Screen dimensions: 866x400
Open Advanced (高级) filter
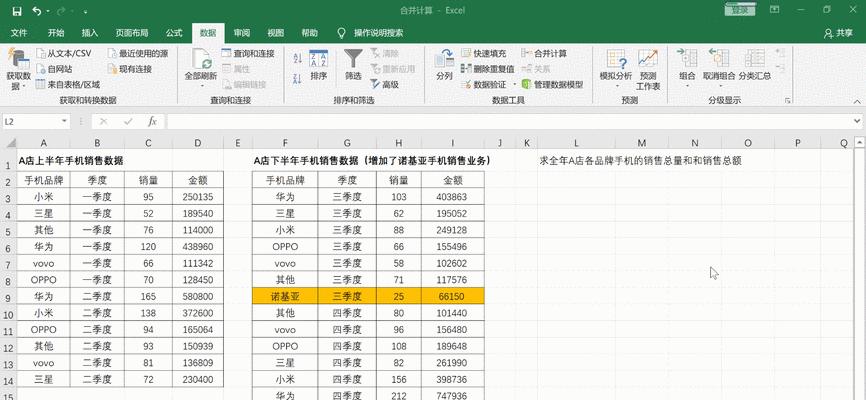(385, 85)
